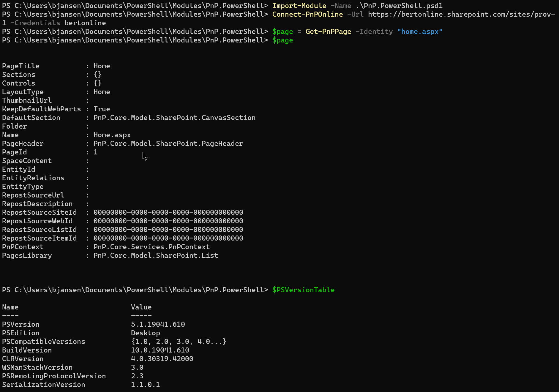This screenshot has height=392, width=559.
Task: Select the RepostSourceSiteId GUID value
Action: coord(168,212)
